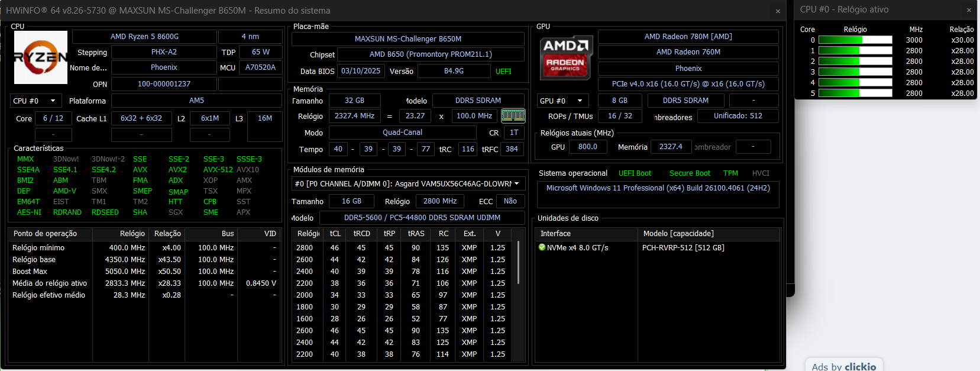
Task: Click the tRFC 384 timing value
Action: click(512, 149)
